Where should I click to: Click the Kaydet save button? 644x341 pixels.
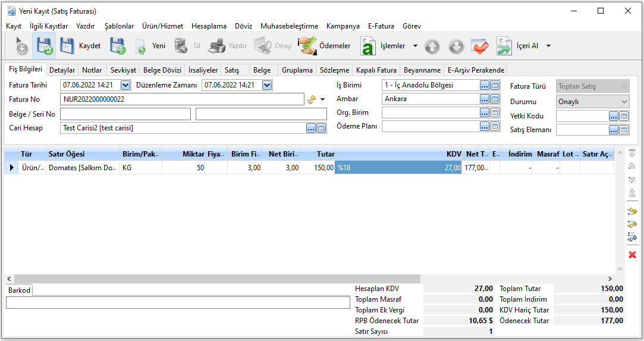[80, 46]
